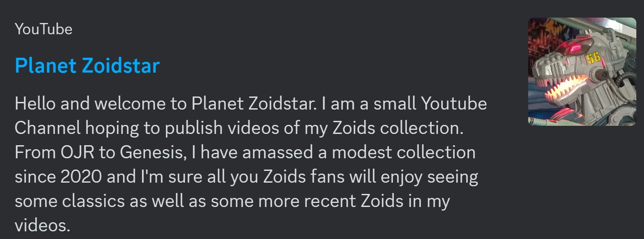
Task: Click the Zoid robot thumbnail image
Action: tap(581, 71)
